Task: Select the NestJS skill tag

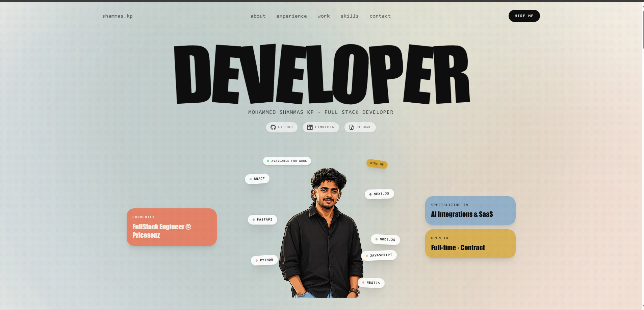Action: (371, 283)
